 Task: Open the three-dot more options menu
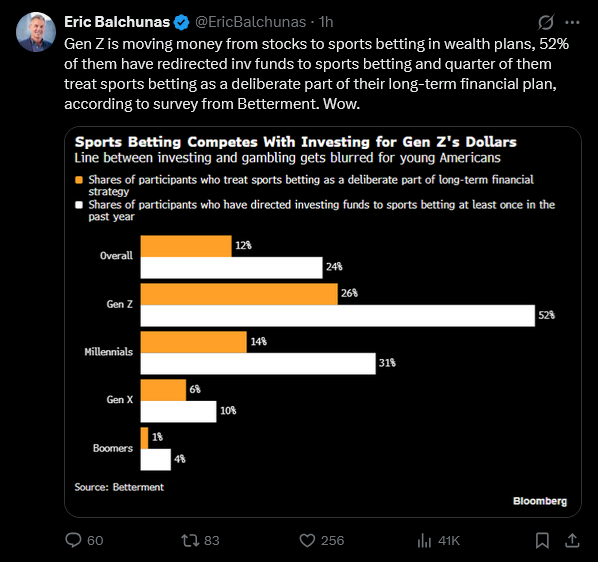click(x=572, y=22)
